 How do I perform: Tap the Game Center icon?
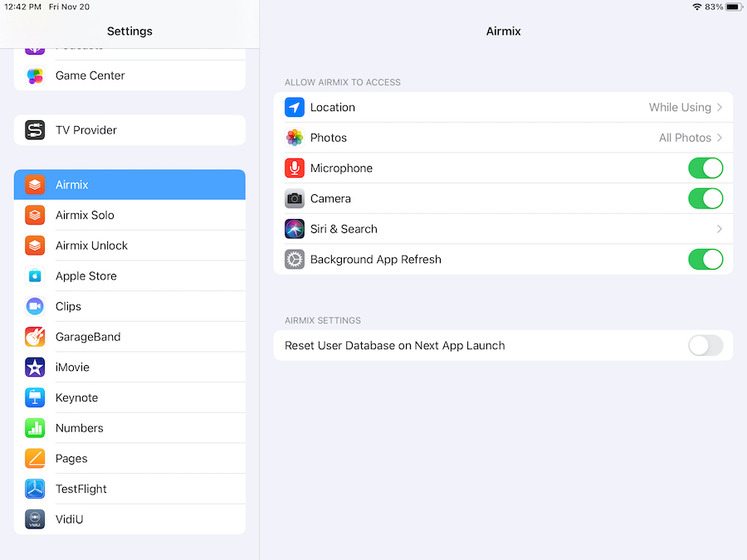[35, 75]
